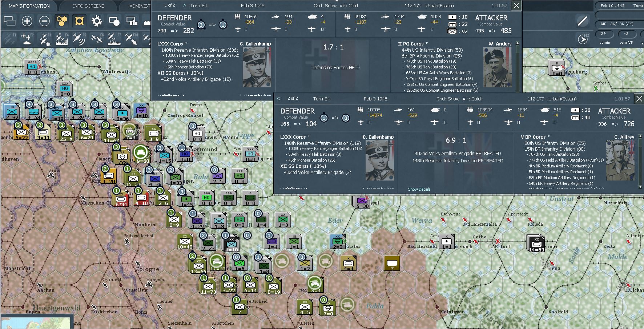Image resolution: width=644 pixels, height=329 pixels.
Task: Zoom in the map with plus icon
Action: [x=27, y=21]
